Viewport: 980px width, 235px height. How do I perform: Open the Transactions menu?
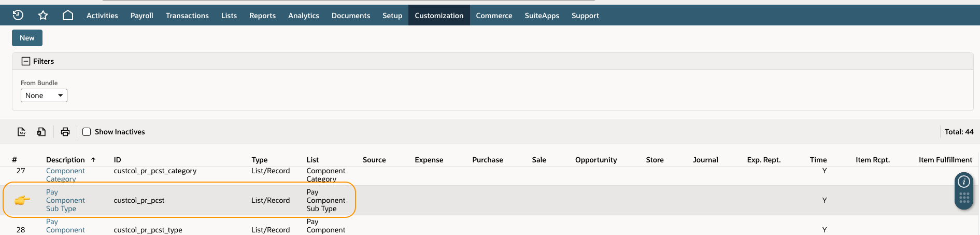pyautogui.click(x=187, y=16)
